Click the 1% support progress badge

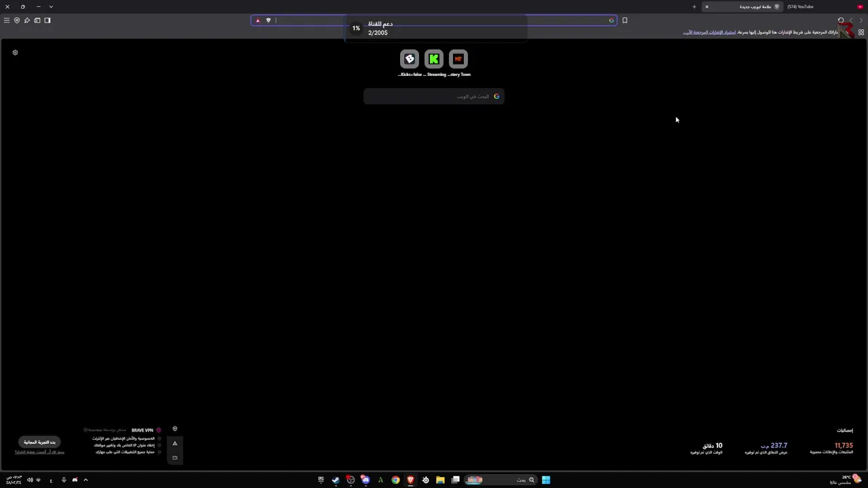click(x=356, y=28)
